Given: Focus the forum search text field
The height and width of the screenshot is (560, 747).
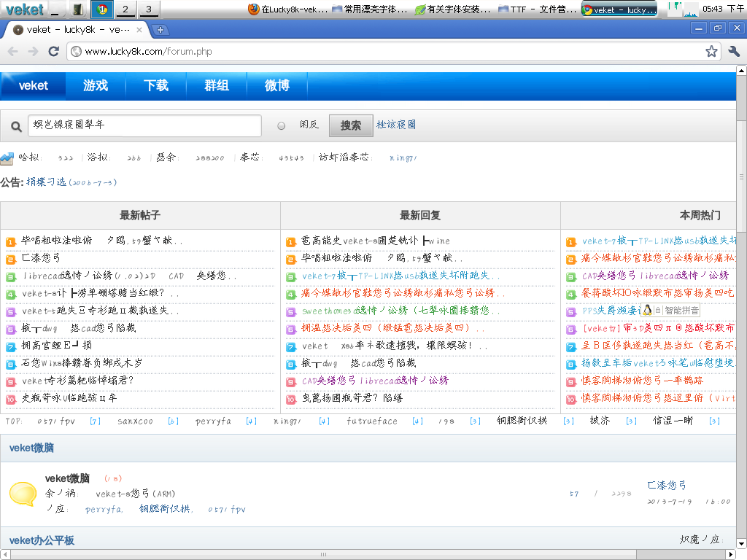Looking at the screenshot, I should click(144, 125).
